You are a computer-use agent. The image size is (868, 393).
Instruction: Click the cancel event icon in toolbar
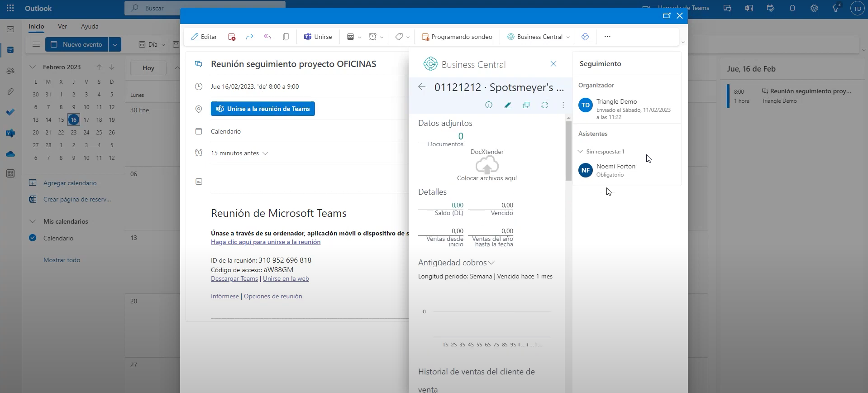(232, 37)
